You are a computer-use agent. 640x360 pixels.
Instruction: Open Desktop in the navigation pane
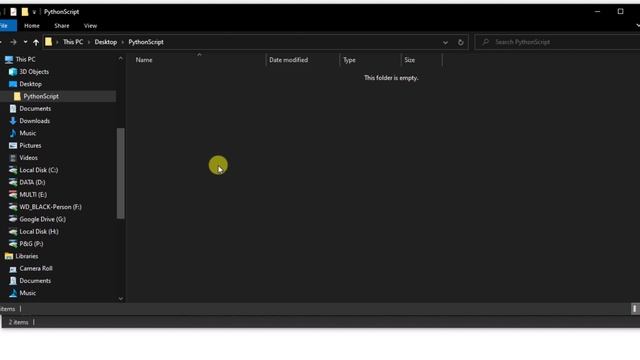coord(31,84)
